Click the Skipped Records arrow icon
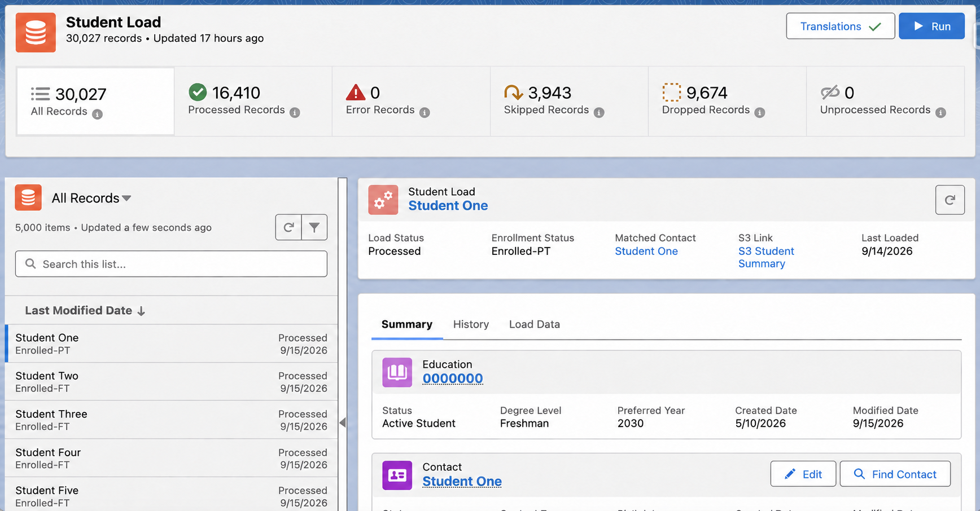The height and width of the screenshot is (511, 980). (513, 92)
